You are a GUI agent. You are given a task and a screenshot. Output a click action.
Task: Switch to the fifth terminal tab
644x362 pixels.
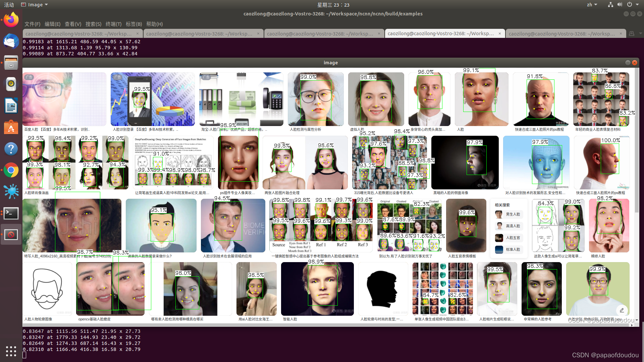click(566, 34)
